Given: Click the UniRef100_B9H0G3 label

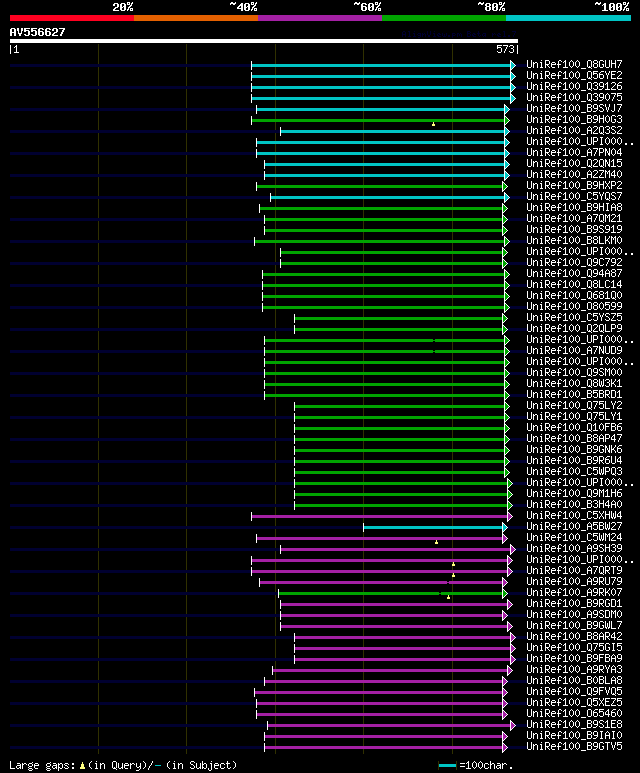Looking at the screenshot, I should (574, 119).
